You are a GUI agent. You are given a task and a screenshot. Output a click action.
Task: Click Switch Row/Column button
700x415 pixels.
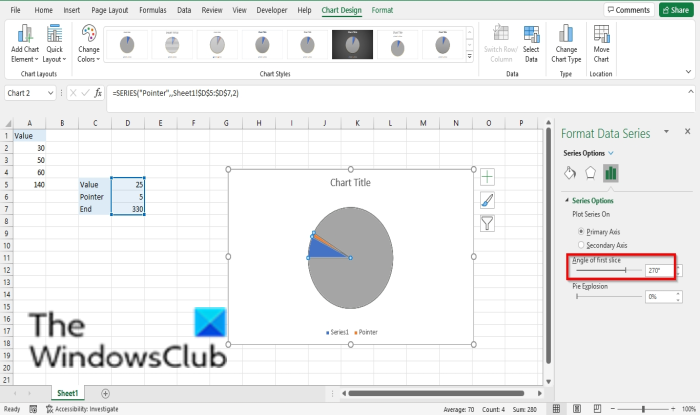500,44
